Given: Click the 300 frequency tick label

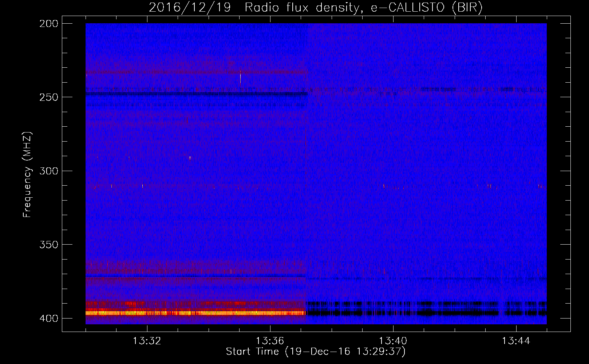Looking at the screenshot, I should (x=49, y=171).
